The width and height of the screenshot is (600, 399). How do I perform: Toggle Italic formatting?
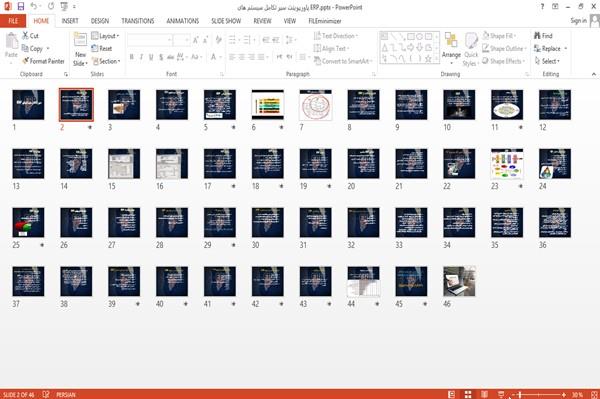[x=141, y=57]
